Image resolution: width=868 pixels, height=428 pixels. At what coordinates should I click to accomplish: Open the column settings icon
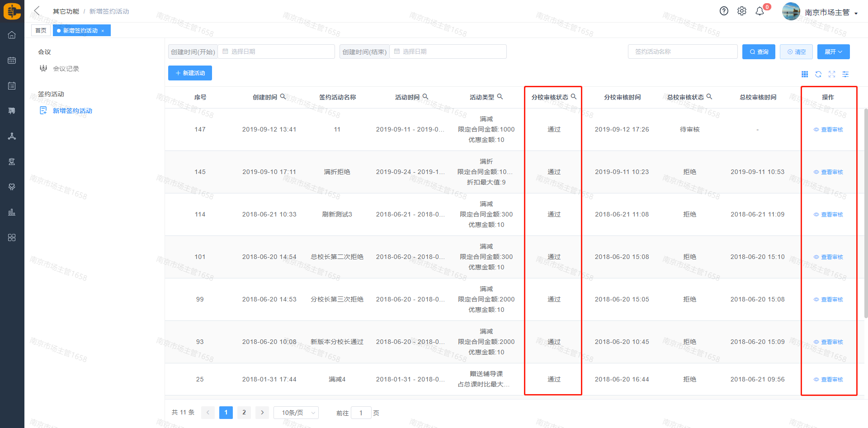click(845, 74)
